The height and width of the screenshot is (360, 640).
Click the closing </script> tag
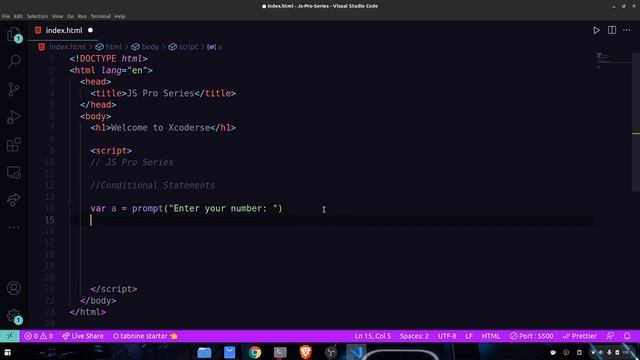[114, 289]
